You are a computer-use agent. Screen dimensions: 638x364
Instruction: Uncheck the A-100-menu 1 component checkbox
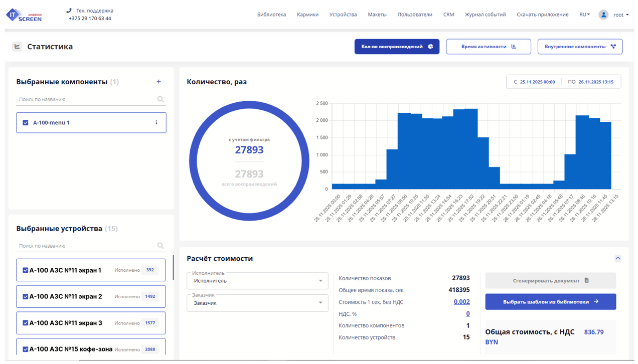[26, 122]
